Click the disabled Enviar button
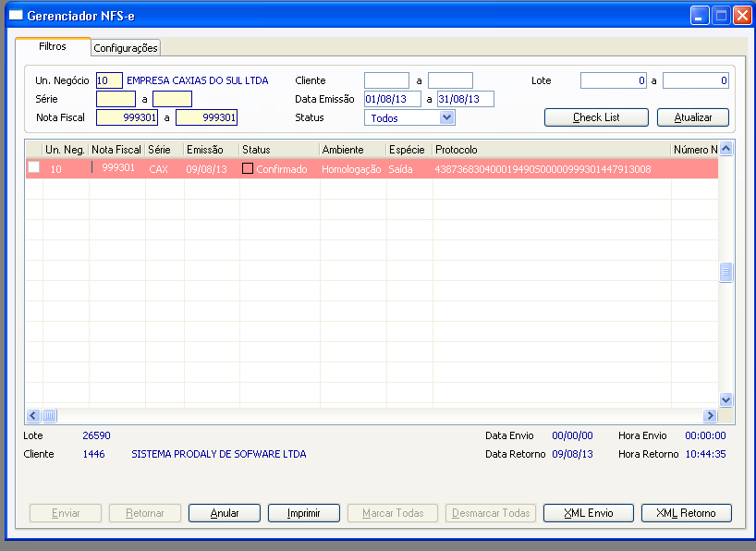This screenshot has height=551, width=756. pyautogui.click(x=66, y=513)
